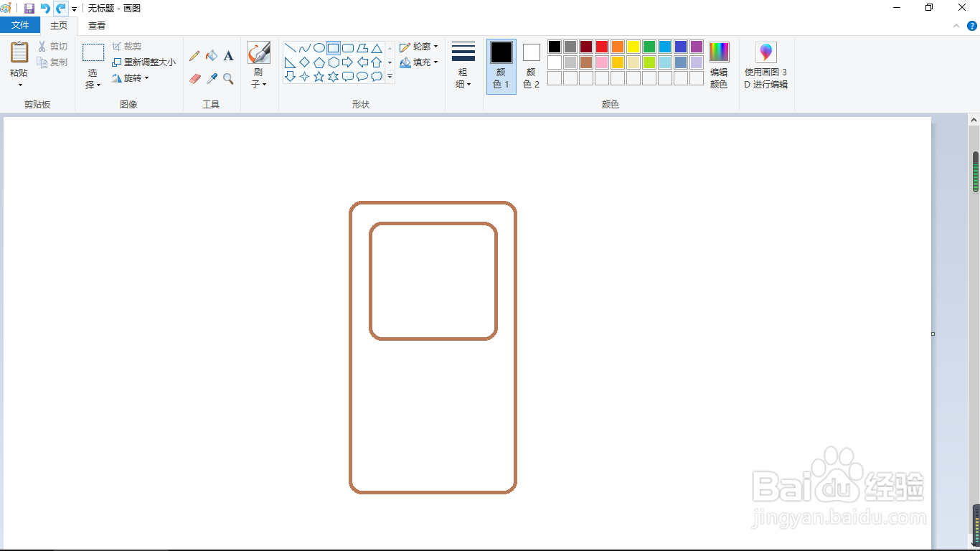Click the 裁剪 (Crop) button
This screenshot has height=551, width=980.
pos(127,47)
